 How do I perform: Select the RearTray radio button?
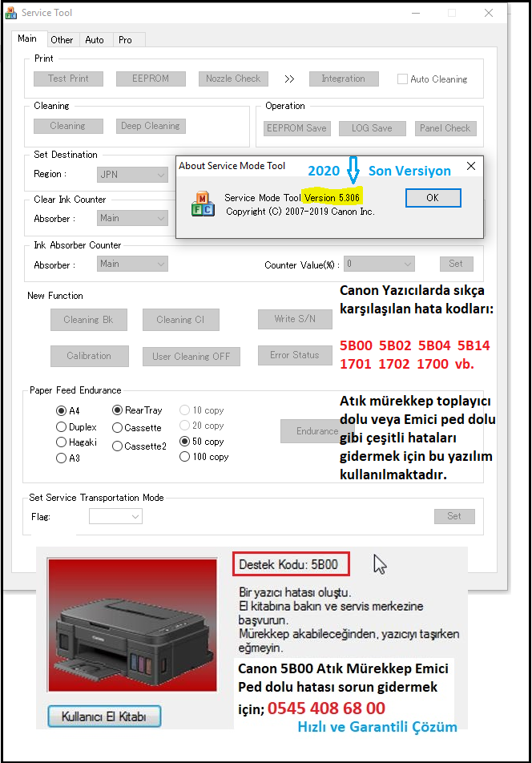pyautogui.click(x=117, y=410)
